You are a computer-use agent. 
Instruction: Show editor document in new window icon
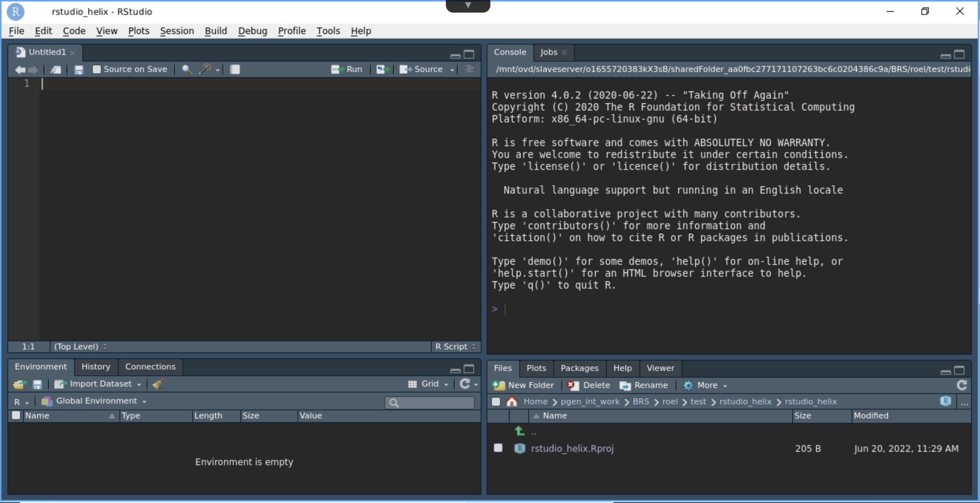click(56, 70)
